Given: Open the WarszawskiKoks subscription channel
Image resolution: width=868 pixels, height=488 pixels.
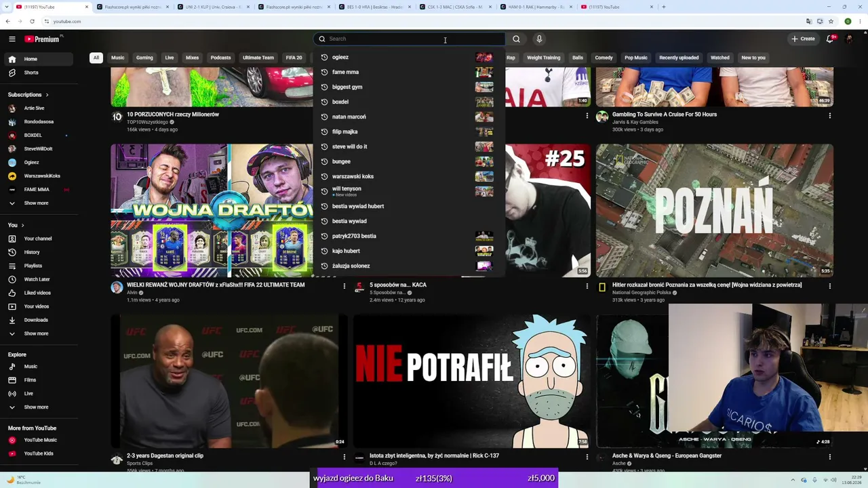Looking at the screenshot, I should [39, 176].
